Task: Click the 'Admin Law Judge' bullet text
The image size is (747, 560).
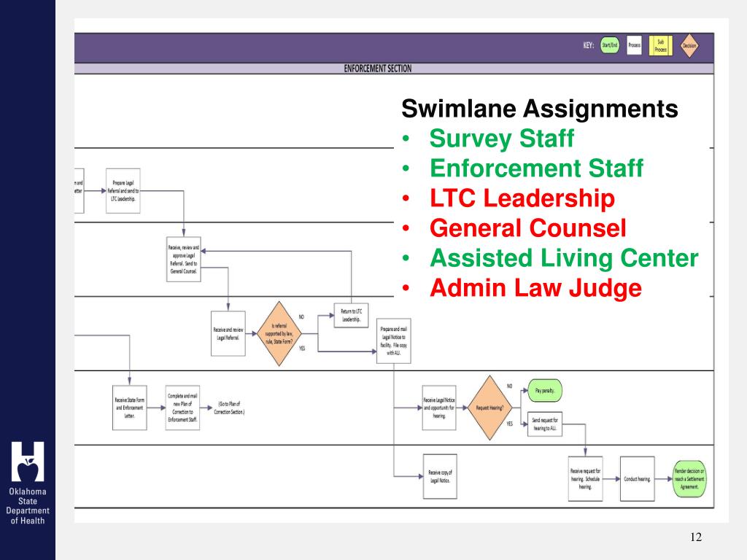Action: tap(535, 288)
